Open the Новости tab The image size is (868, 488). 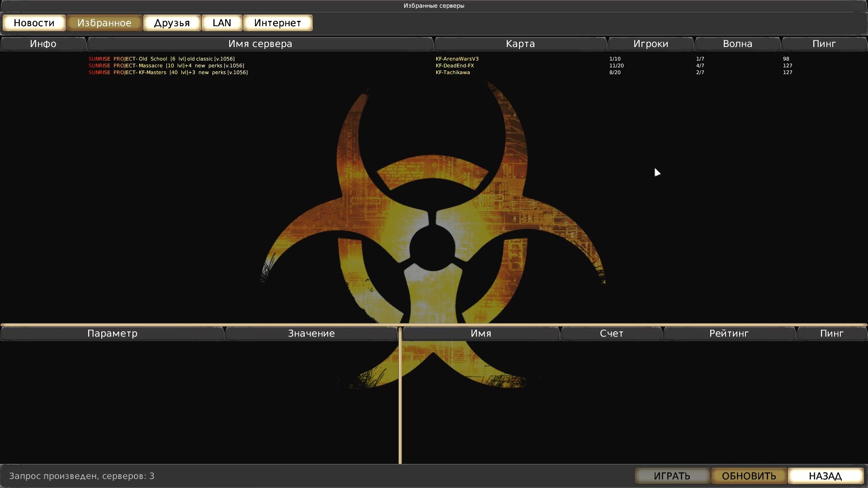[34, 23]
